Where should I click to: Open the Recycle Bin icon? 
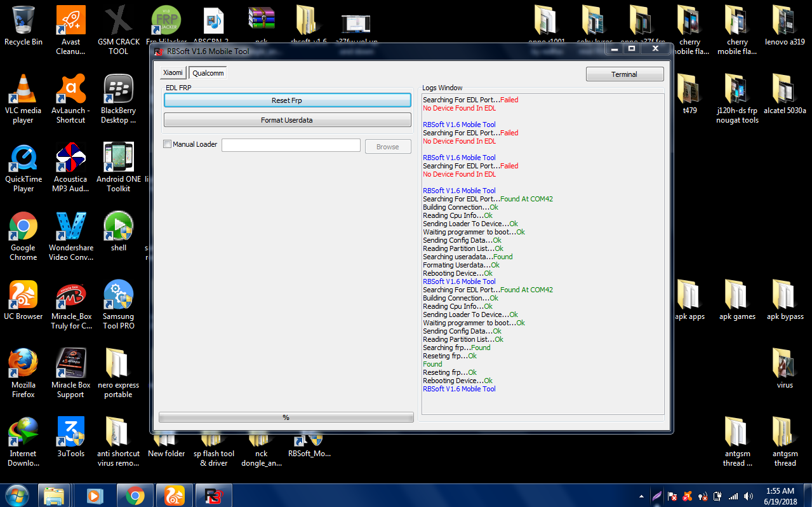23,25
